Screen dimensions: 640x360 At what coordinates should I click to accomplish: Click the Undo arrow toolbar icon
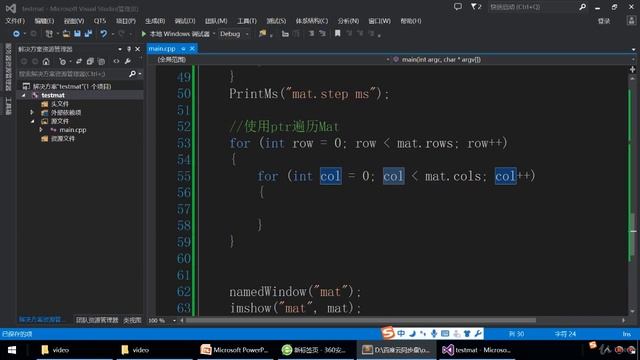click(x=104, y=34)
